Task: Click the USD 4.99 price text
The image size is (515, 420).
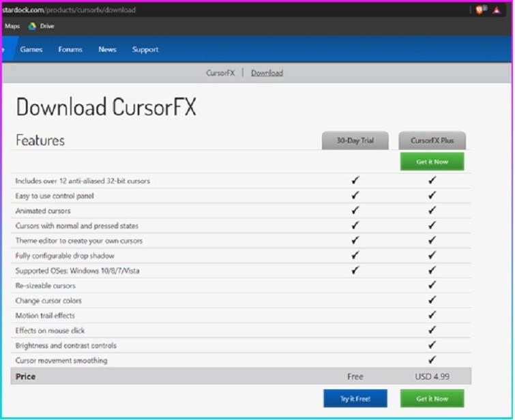Action: coord(432,376)
